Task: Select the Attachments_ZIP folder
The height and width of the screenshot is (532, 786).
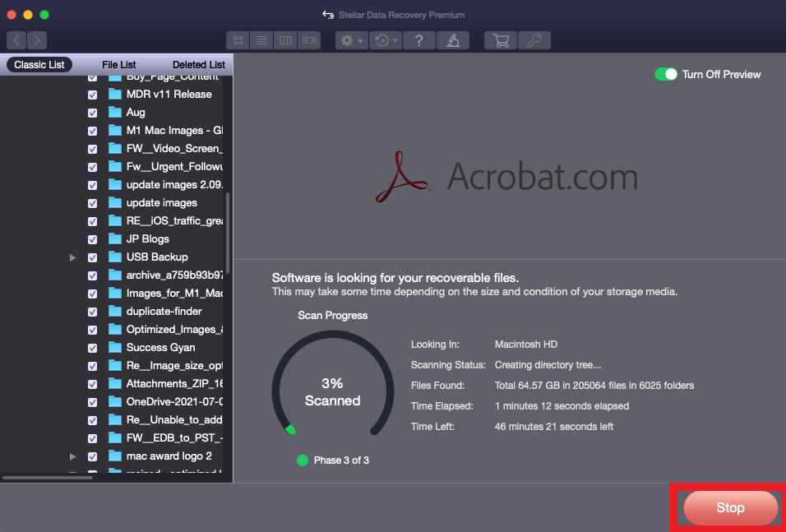Action: (174, 383)
